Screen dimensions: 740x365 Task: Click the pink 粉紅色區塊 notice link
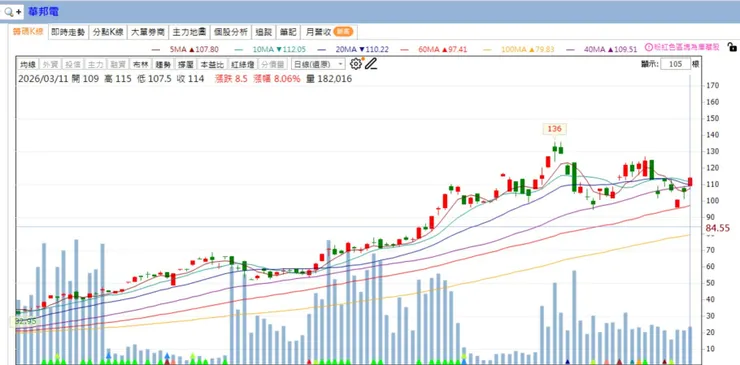686,47
